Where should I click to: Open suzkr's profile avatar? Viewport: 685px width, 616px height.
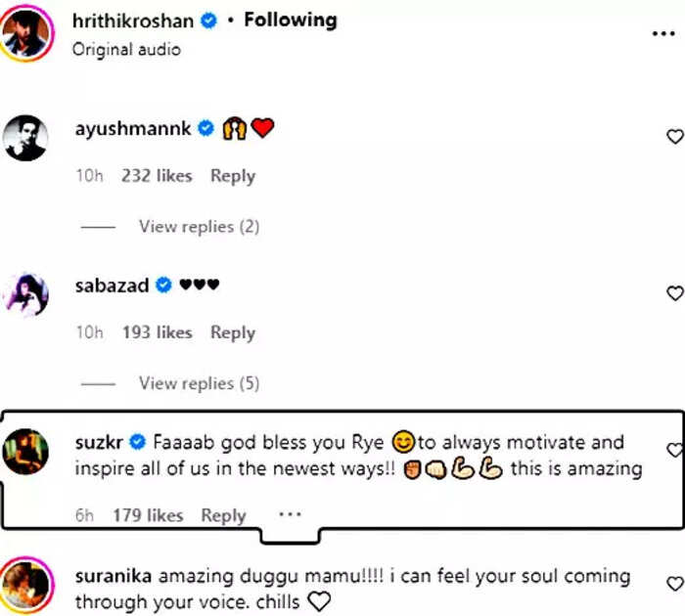(25, 452)
